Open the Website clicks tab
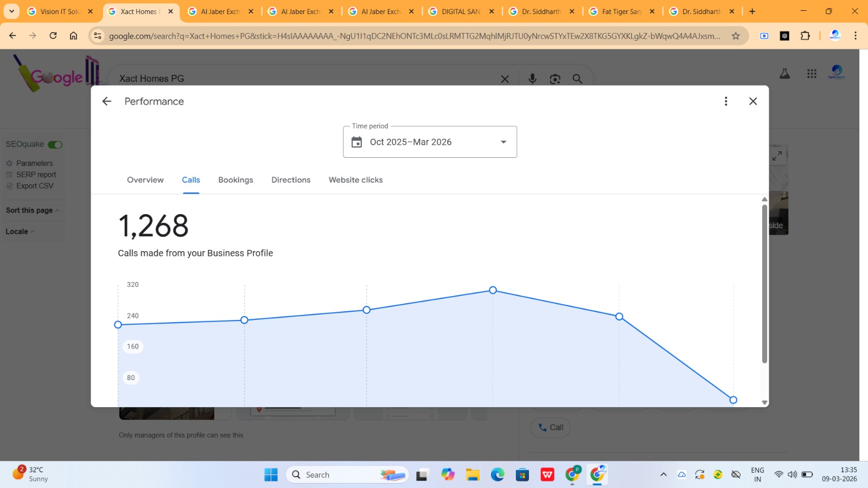 coord(356,180)
